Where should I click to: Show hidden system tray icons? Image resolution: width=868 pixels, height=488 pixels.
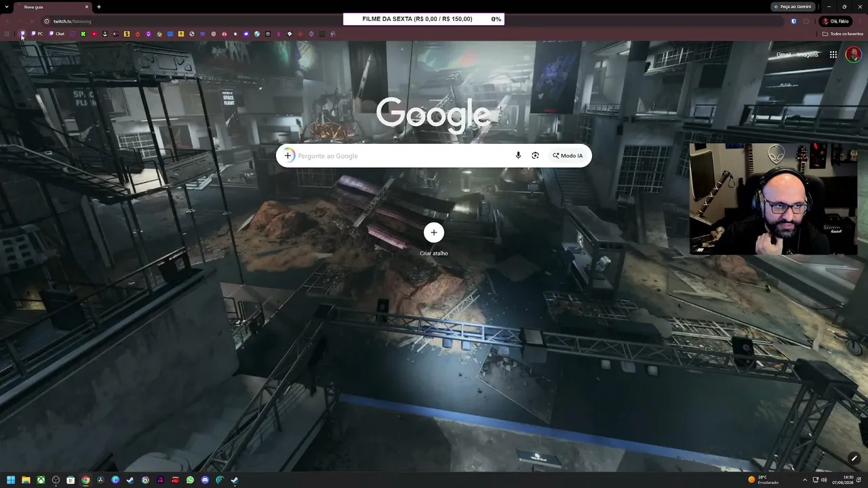[x=805, y=480]
